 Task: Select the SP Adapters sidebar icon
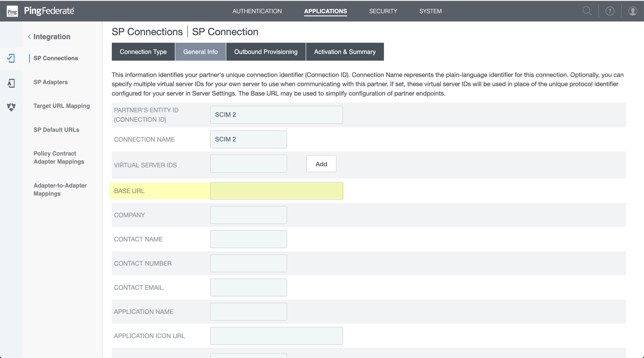pyautogui.click(x=11, y=83)
